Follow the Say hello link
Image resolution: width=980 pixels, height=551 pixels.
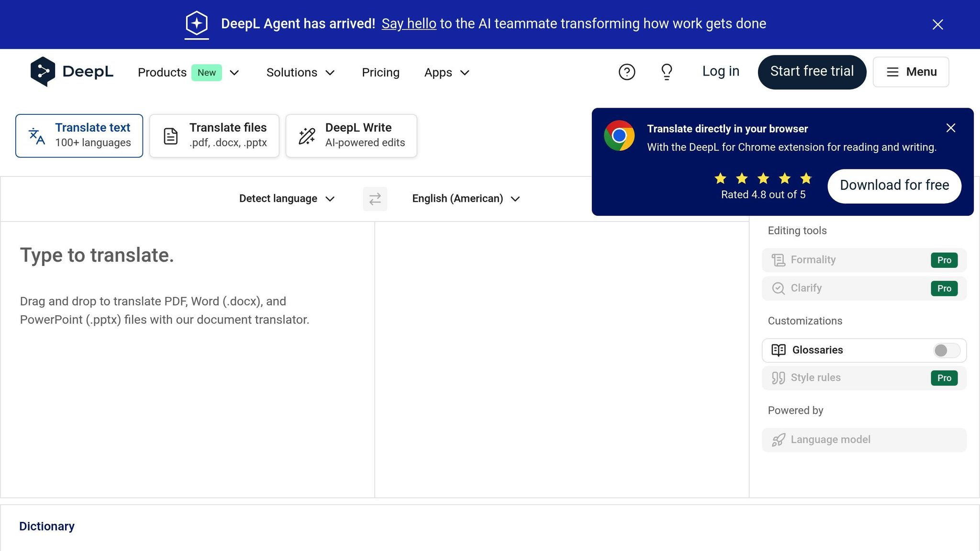pyautogui.click(x=409, y=23)
